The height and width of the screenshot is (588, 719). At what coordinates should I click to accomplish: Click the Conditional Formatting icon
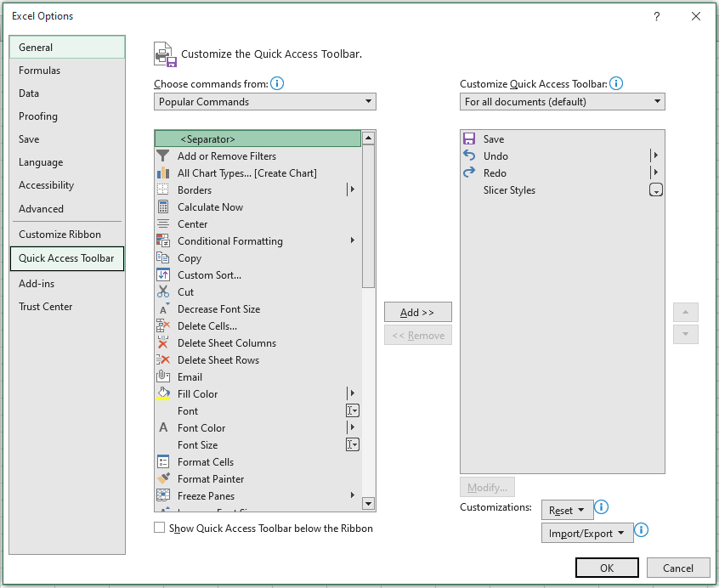point(163,240)
